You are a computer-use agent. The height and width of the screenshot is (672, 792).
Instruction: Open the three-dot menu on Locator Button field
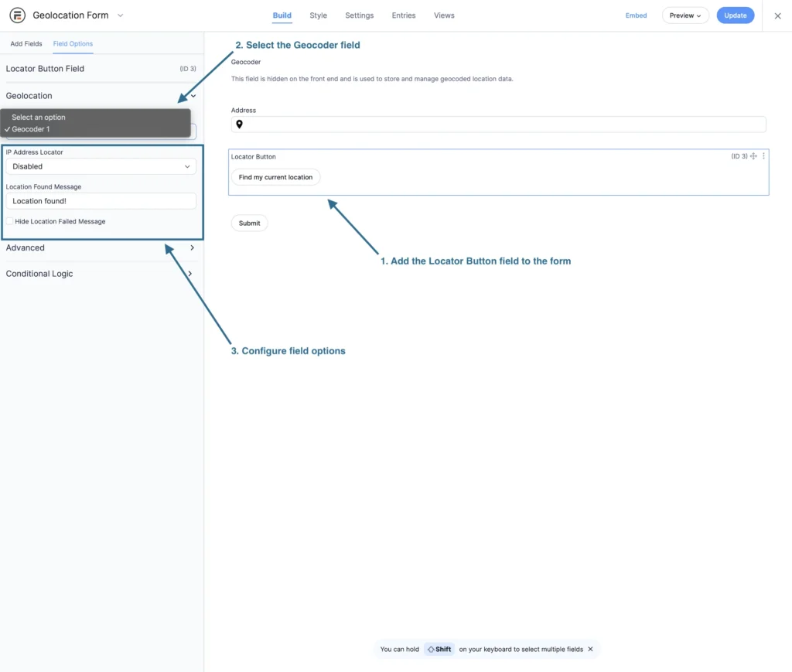(x=763, y=156)
